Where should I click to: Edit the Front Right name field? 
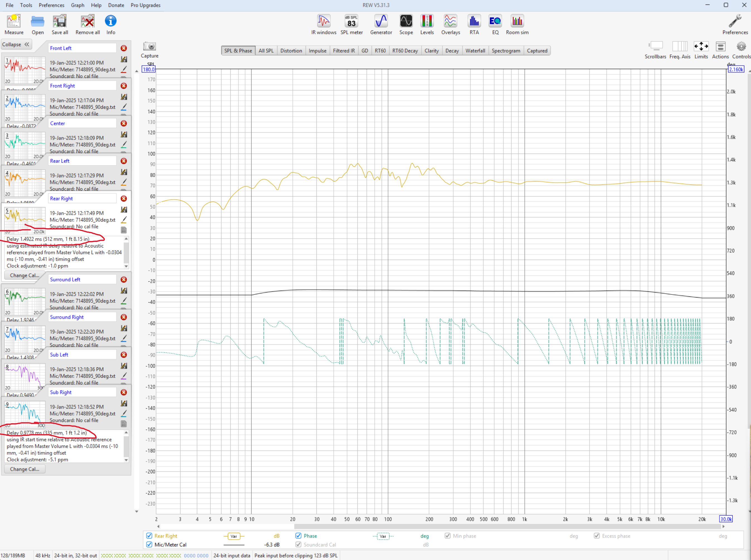coord(82,86)
